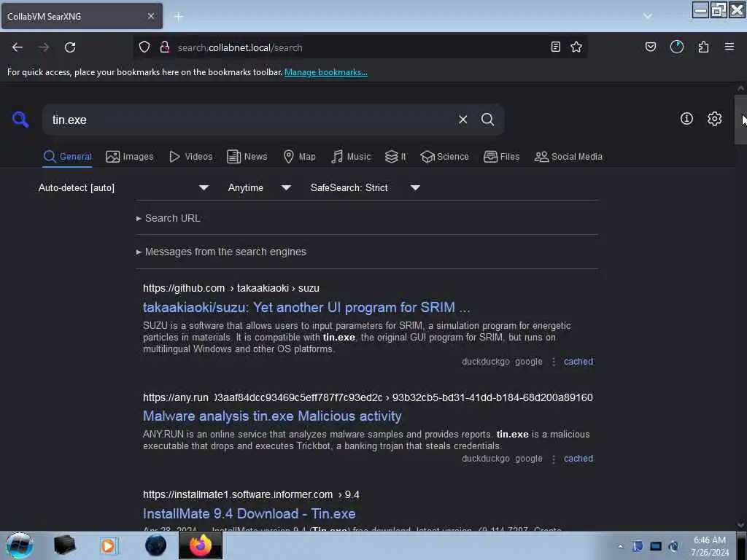Expand the Search URL section
747x560 pixels.
pyautogui.click(x=169, y=218)
